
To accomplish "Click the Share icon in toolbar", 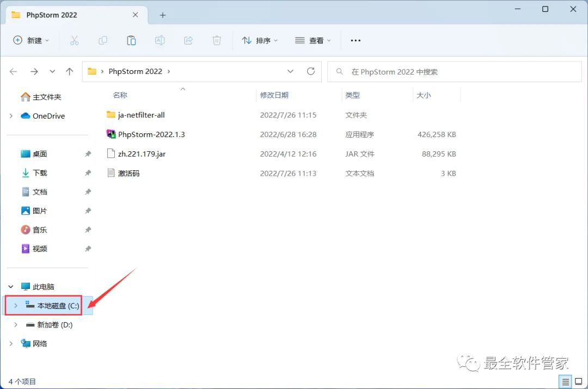I will (x=188, y=40).
